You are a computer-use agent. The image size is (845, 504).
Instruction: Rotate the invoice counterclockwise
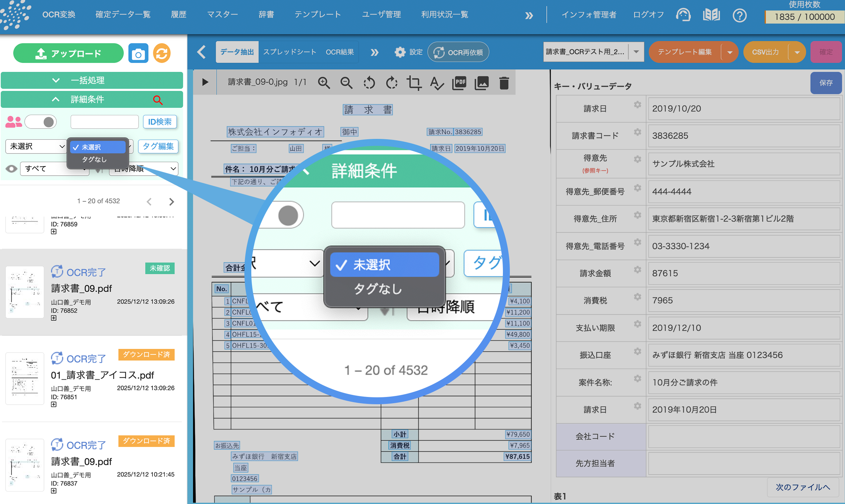(x=369, y=82)
